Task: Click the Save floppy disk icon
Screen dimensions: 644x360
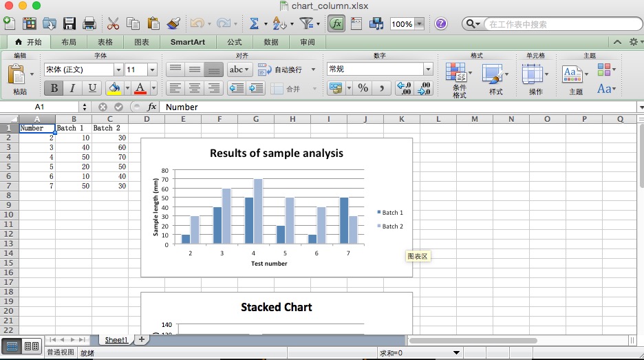Action: [69, 24]
